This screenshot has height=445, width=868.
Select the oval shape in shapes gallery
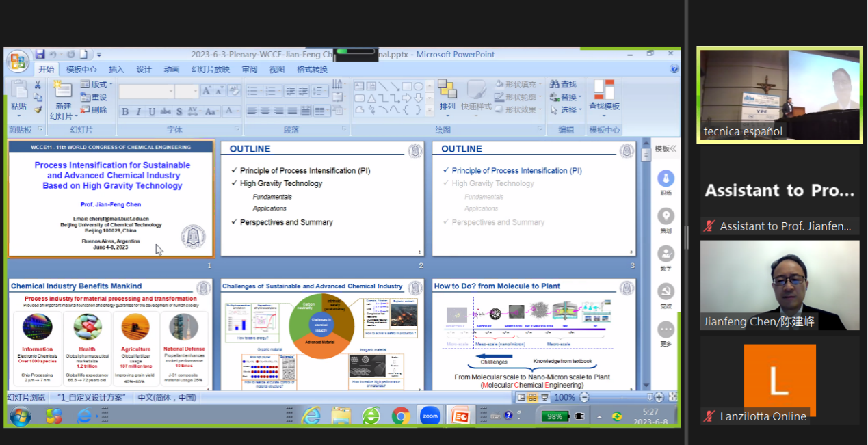point(418,86)
